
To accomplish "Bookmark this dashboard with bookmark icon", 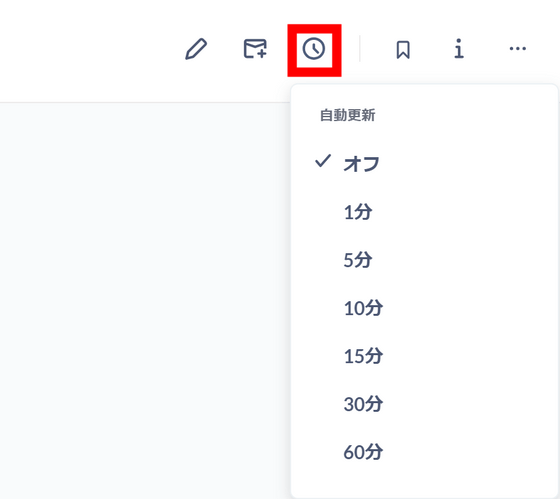I will click(x=403, y=49).
